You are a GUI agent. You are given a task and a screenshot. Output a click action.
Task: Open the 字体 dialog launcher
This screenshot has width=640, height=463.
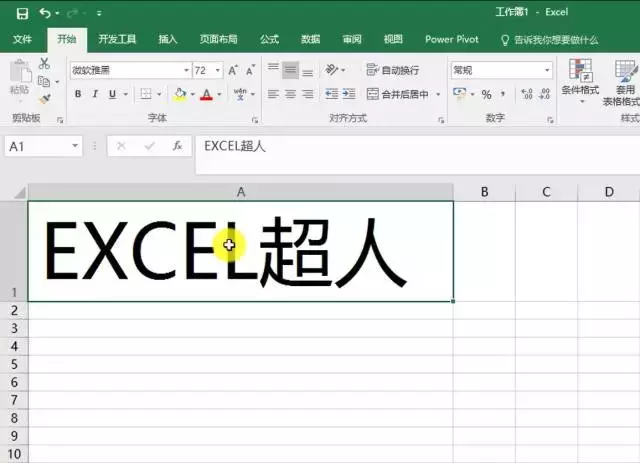[255, 120]
